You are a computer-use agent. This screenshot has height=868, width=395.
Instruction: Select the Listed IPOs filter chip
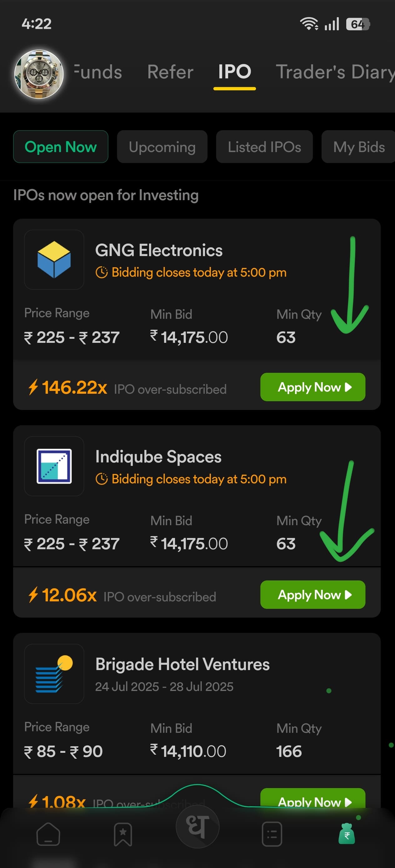264,146
